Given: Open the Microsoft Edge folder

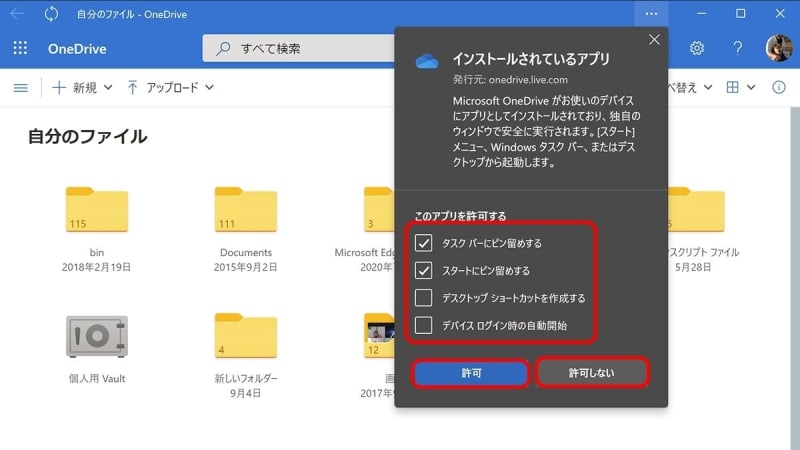Looking at the screenshot, I should pyautogui.click(x=379, y=210).
